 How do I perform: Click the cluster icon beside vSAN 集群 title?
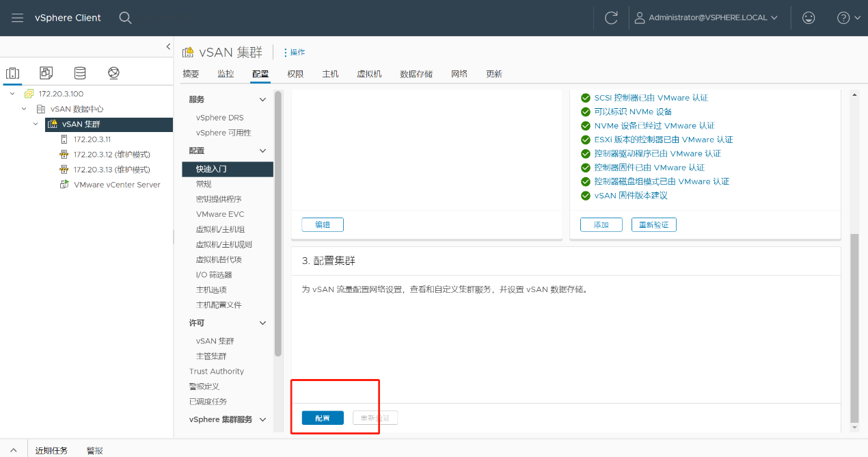point(188,53)
